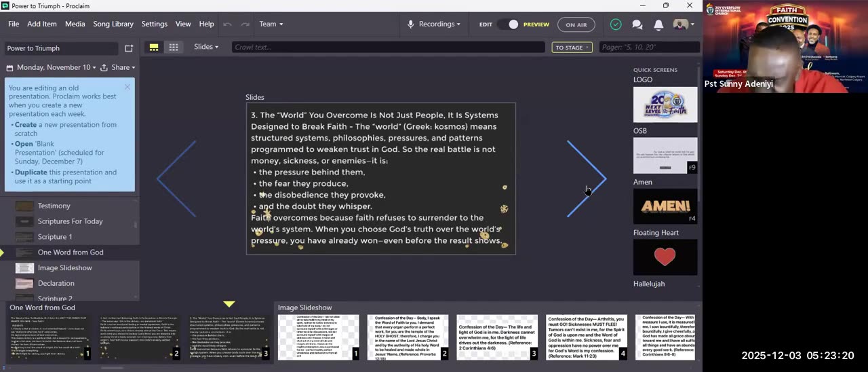This screenshot has width=868, height=372.
Task: Open the Slides dropdown
Action: pyautogui.click(x=206, y=47)
